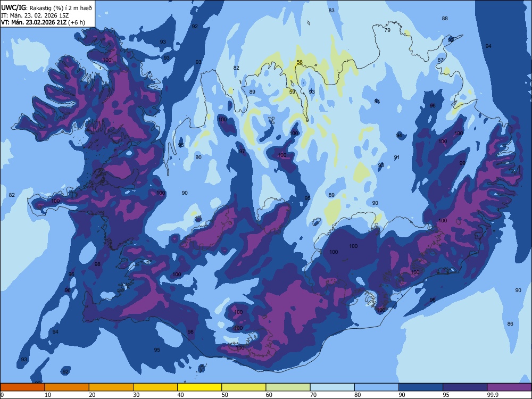Image resolution: width=532 pixels, height=399 pixels.
Task: Click the purple above-99.9 legend swatch
Action: [x=509, y=387]
